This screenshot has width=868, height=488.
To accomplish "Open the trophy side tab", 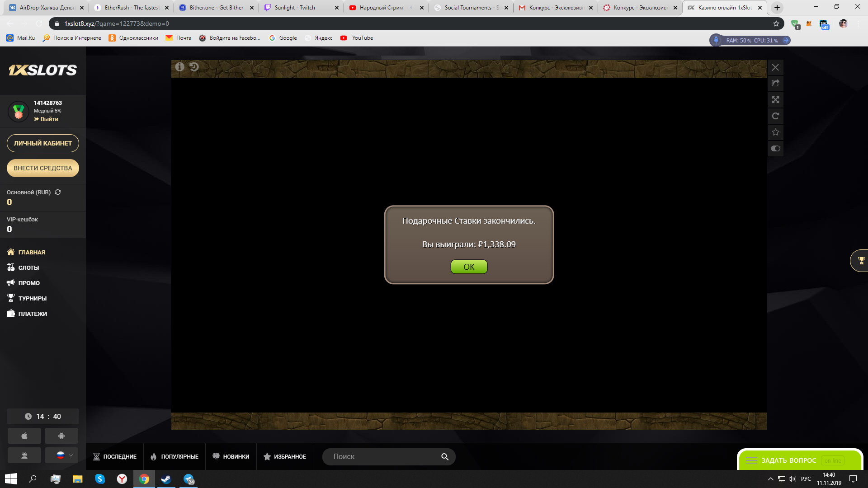I will (x=860, y=261).
